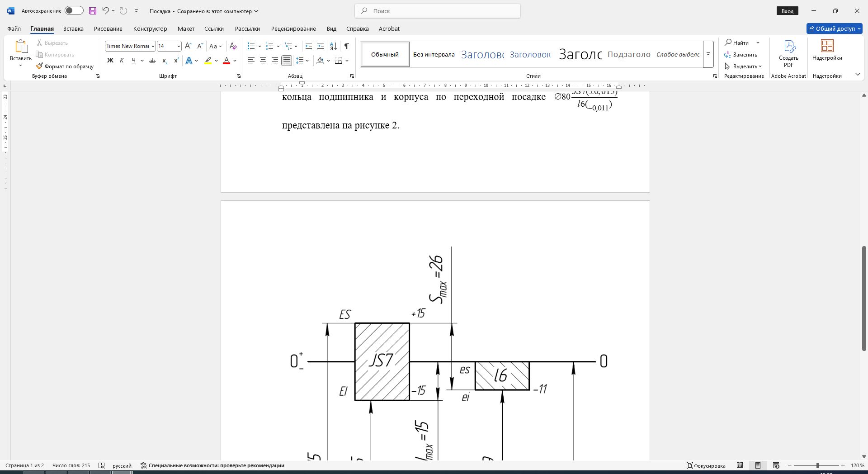Increase paragraph indent
The image size is (868, 474).
pyautogui.click(x=321, y=46)
